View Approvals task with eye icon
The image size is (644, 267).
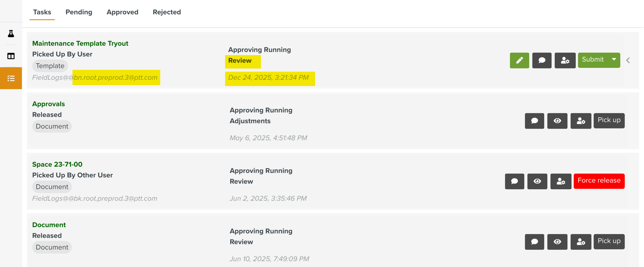point(557,121)
